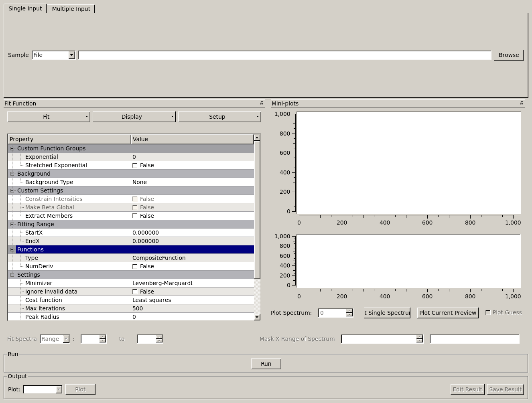Collapse the Fitting Range section
The width and height of the screenshot is (532, 403).
[12, 224]
